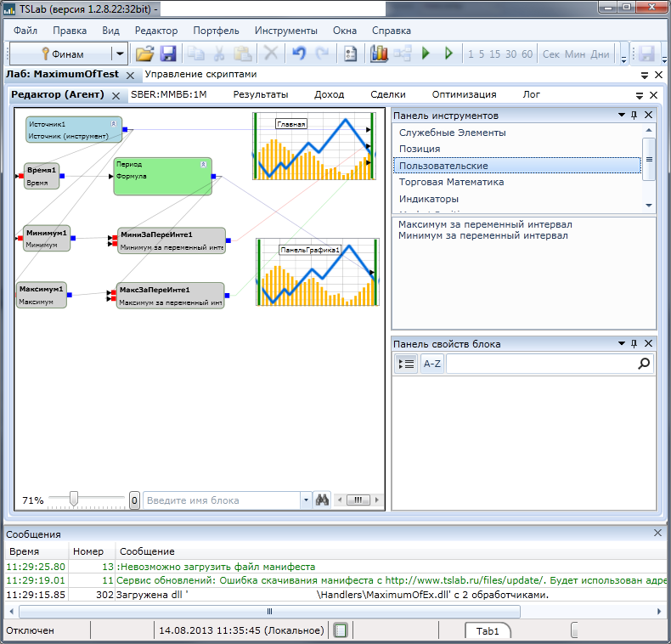The image size is (671, 644).
Task: Choose Максимум за переменный интервал item
Action: coord(485,224)
